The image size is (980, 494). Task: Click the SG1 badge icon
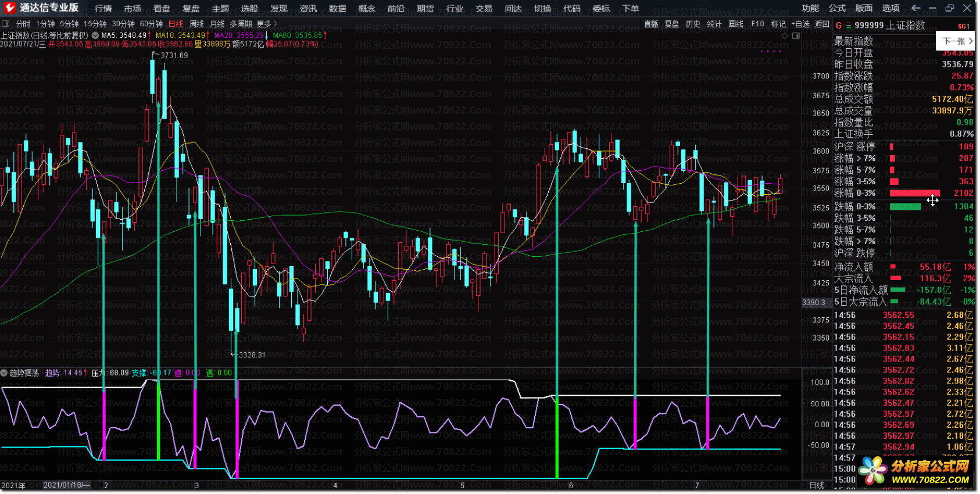(963, 26)
